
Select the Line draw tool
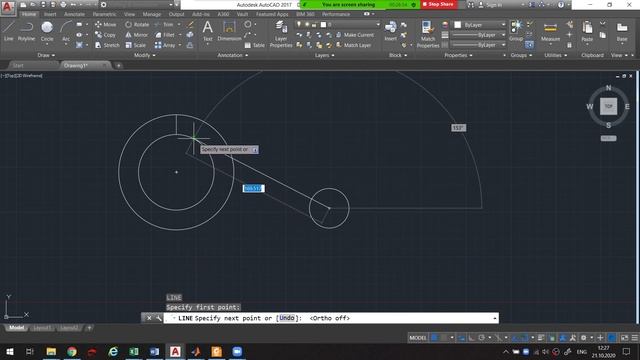tap(9, 31)
